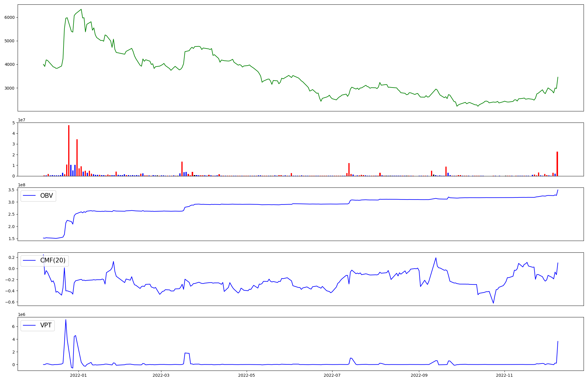The height and width of the screenshot is (382, 588).
Task: Select the 2022-09 date tick label
Action: 419,375
